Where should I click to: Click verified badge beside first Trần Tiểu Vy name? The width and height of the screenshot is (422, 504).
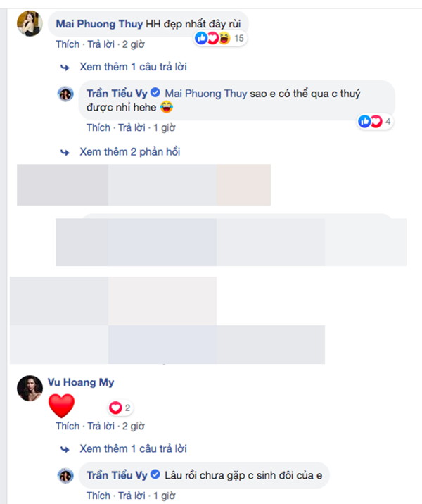(x=155, y=93)
